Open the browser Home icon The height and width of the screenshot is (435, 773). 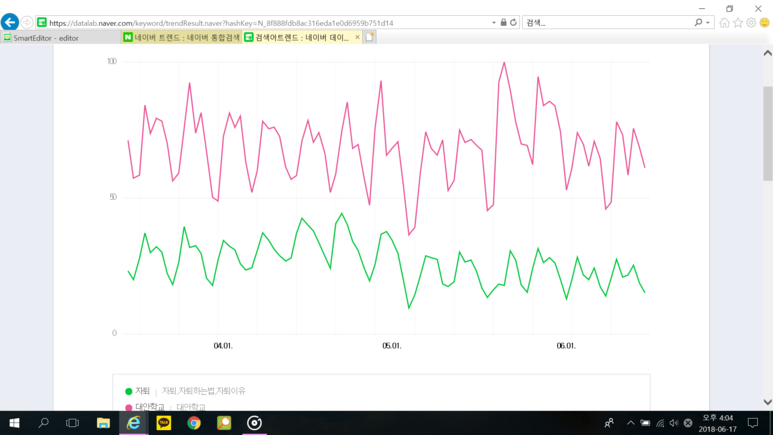click(x=724, y=23)
